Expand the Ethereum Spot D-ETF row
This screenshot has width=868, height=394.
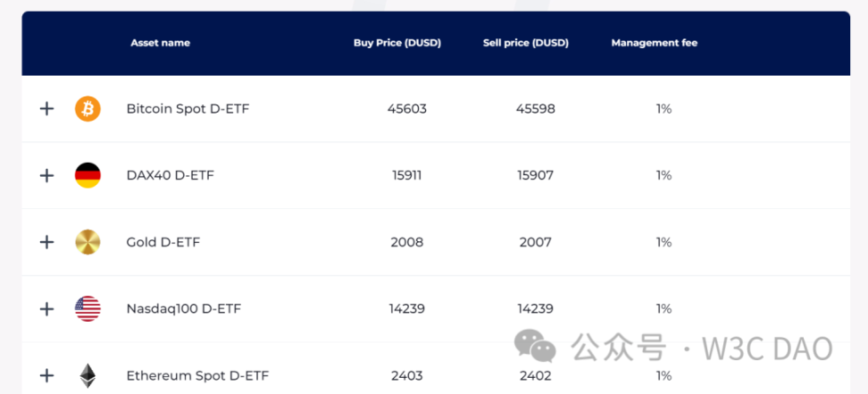tap(47, 375)
